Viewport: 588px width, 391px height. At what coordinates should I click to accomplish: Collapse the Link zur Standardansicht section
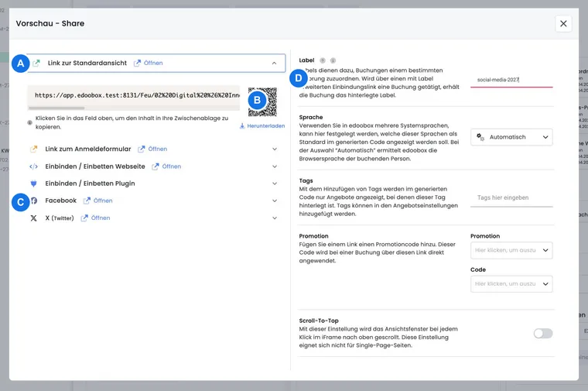click(x=274, y=63)
